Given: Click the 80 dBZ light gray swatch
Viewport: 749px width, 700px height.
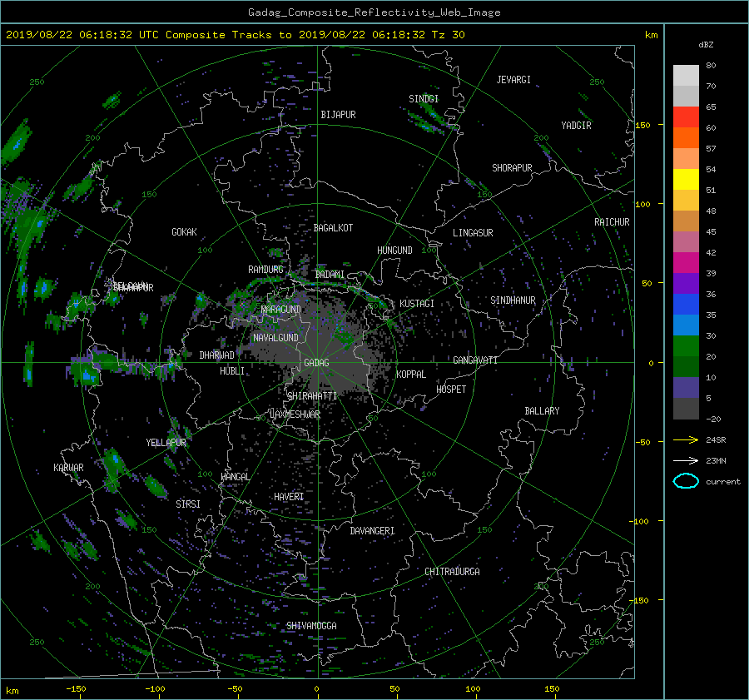Looking at the screenshot, I should pos(686,76).
